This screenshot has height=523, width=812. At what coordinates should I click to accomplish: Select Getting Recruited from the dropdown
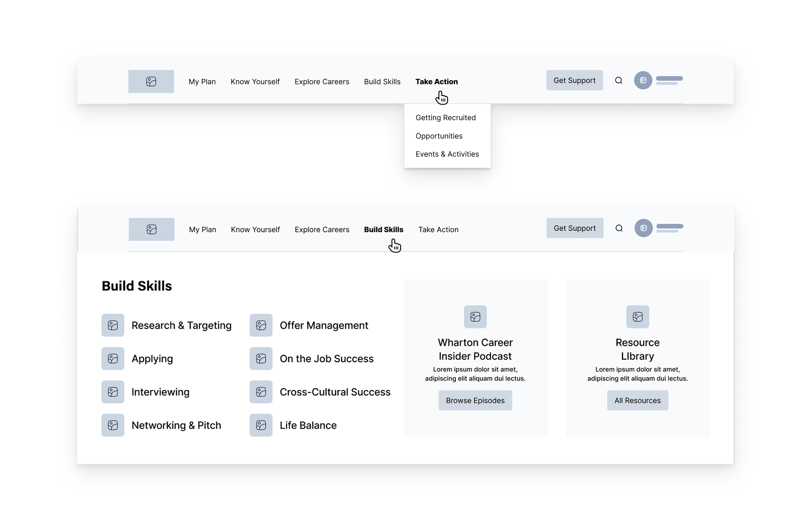point(446,118)
